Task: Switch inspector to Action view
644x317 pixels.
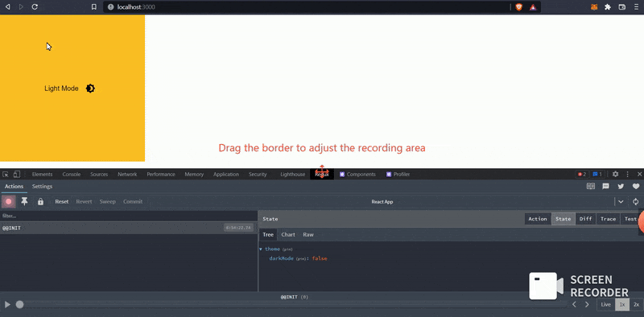Action: pyautogui.click(x=538, y=219)
